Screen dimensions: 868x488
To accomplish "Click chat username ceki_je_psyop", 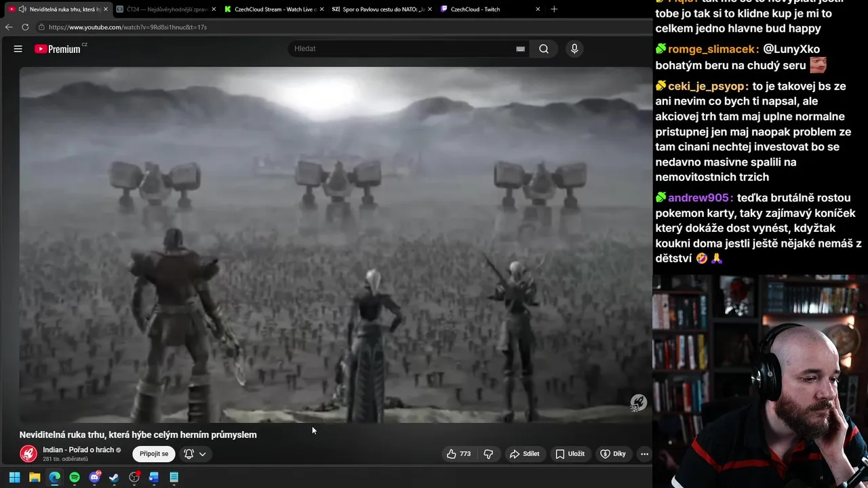I will (708, 86).
